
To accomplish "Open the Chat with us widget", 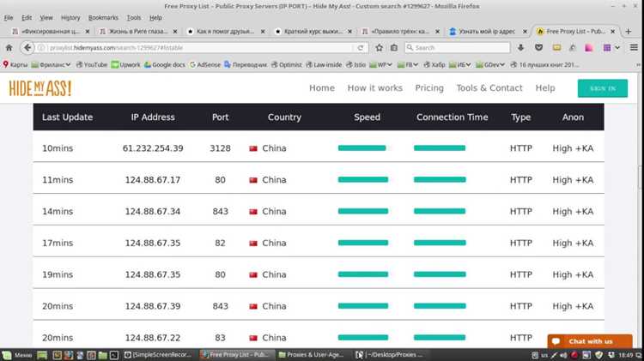I will (x=590, y=341).
